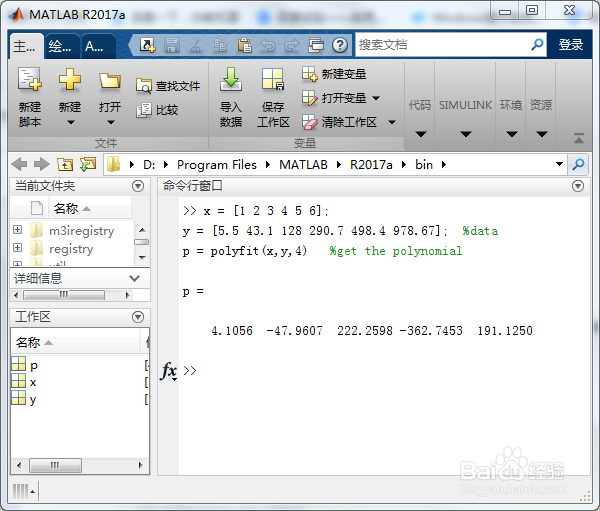Click the browse for folder icon
Viewport: 600px width, 511px height.
(88, 164)
